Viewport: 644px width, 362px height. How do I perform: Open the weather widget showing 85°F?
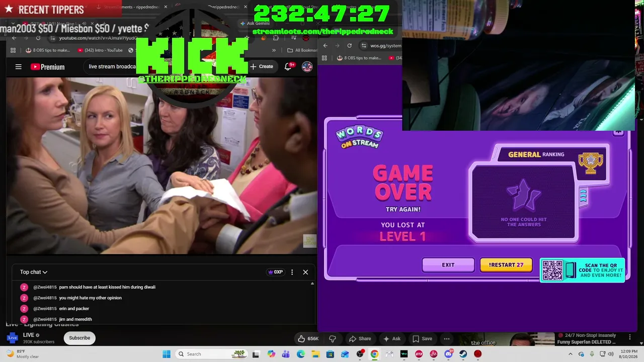[x=21, y=354]
